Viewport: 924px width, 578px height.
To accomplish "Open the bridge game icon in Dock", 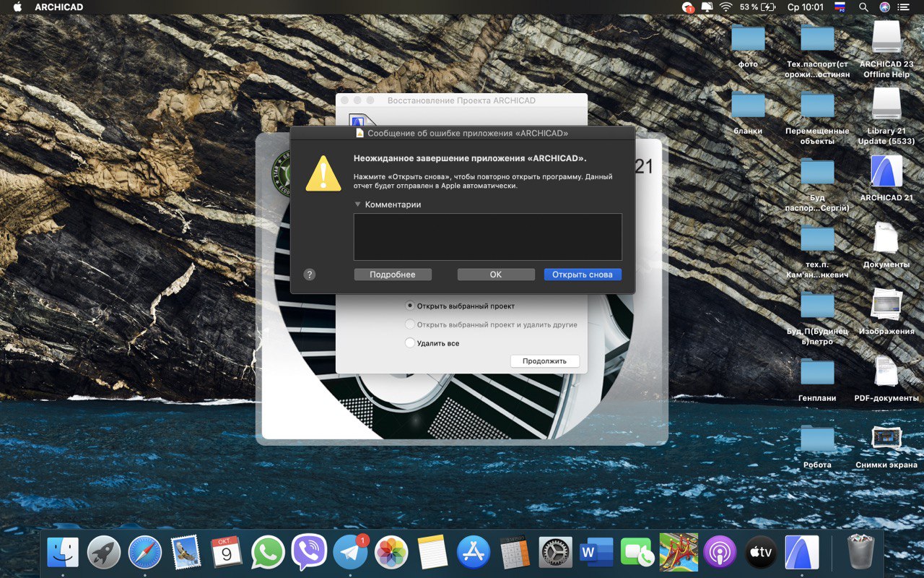I will tap(679, 553).
